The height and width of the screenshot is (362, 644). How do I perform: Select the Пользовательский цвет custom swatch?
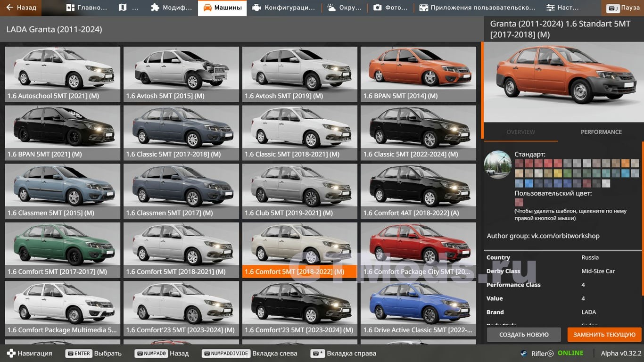519,202
